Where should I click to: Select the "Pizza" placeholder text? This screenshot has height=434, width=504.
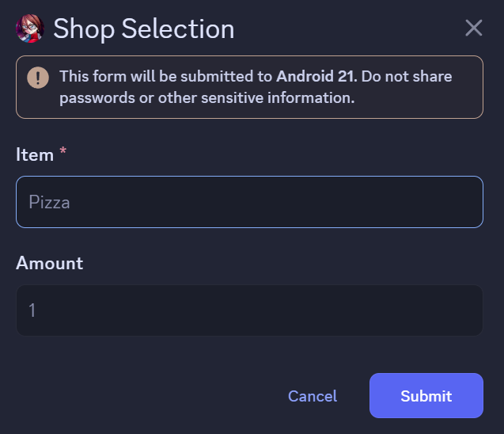[50, 202]
